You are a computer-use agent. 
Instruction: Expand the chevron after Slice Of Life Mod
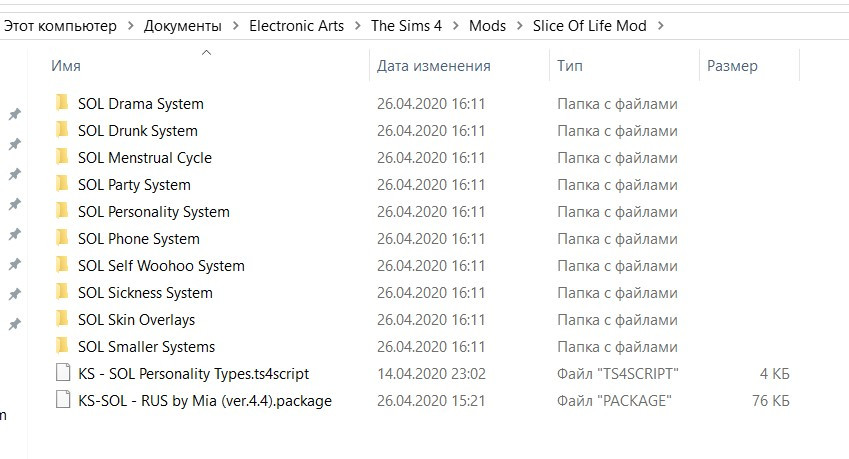pos(661,25)
